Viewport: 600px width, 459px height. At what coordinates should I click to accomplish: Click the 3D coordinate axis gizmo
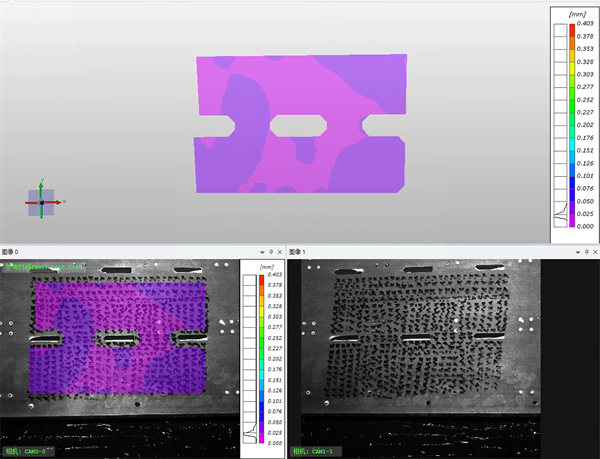click(x=41, y=202)
